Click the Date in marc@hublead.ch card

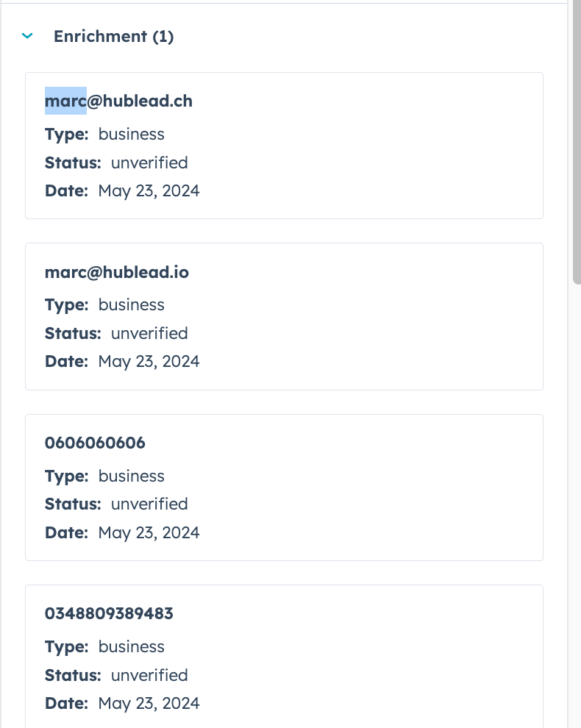[122, 191]
